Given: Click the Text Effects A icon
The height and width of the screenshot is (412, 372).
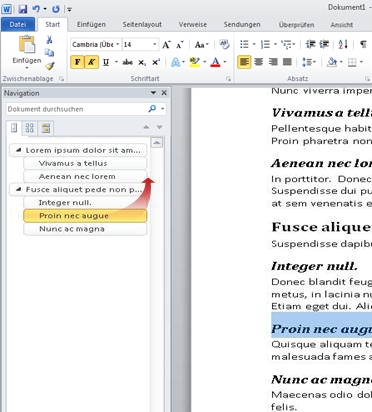Looking at the screenshot, I should (x=176, y=62).
